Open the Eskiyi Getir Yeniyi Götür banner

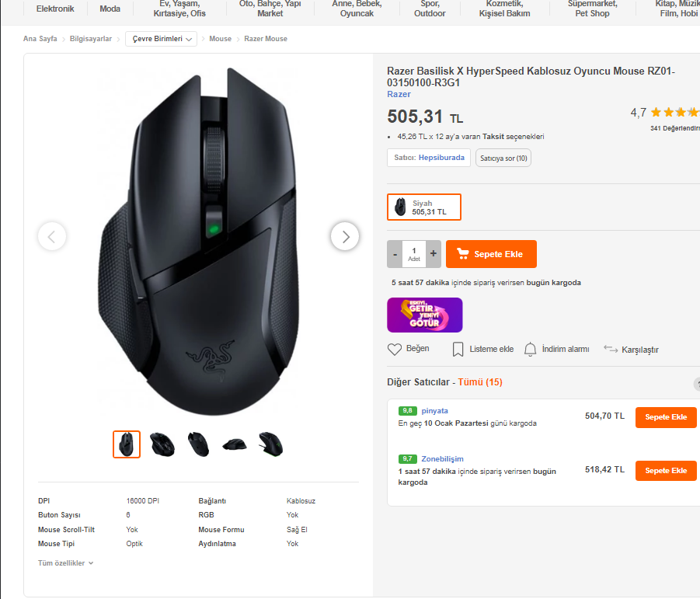point(424,315)
